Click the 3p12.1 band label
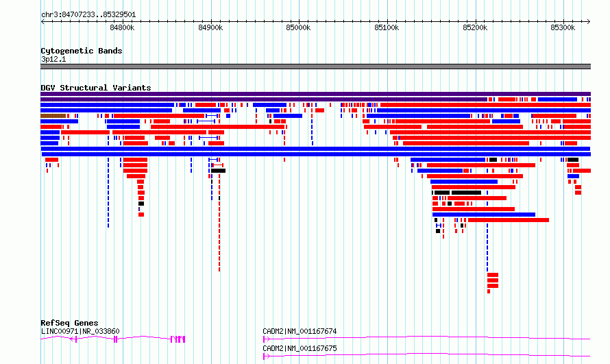Screen dimensions: 610x364 click(53, 59)
